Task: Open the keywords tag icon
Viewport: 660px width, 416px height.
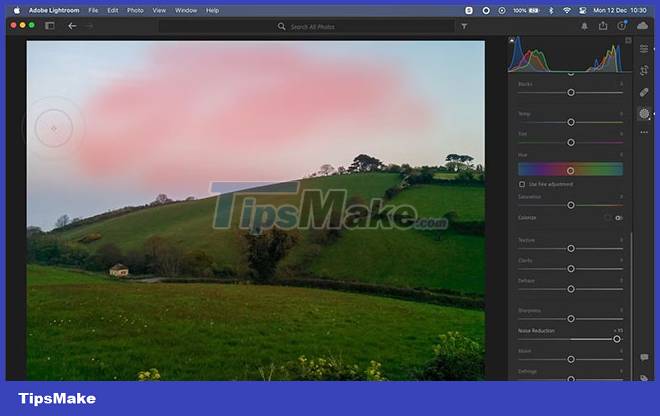Action: click(x=644, y=378)
